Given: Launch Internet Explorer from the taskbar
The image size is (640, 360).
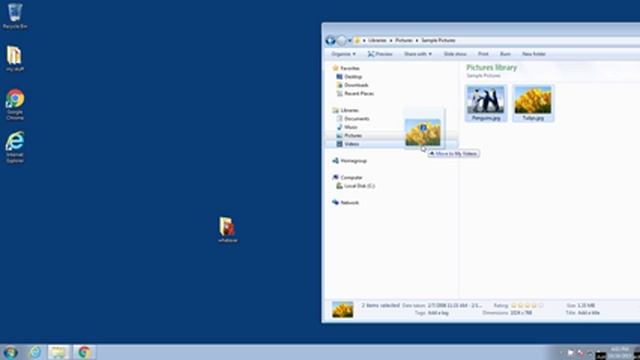Looking at the screenshot, I should pyautogui.click(x=35, y=352).
